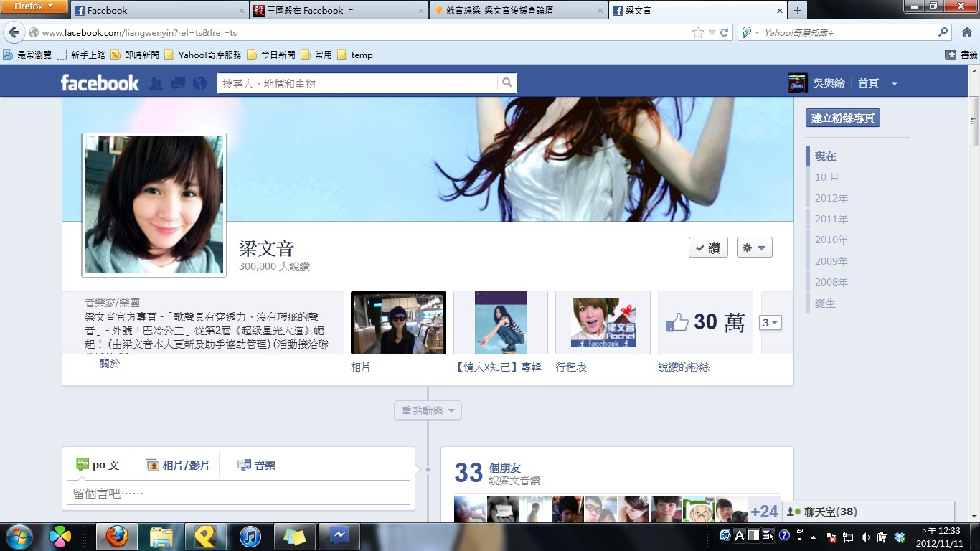Click the IME help question mark icon

tap(784, 535)
